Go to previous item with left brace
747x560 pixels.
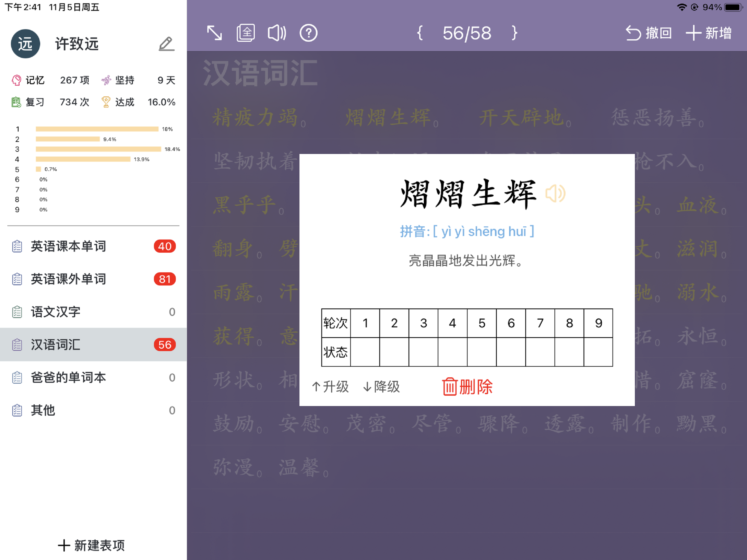tap(420, 33)
